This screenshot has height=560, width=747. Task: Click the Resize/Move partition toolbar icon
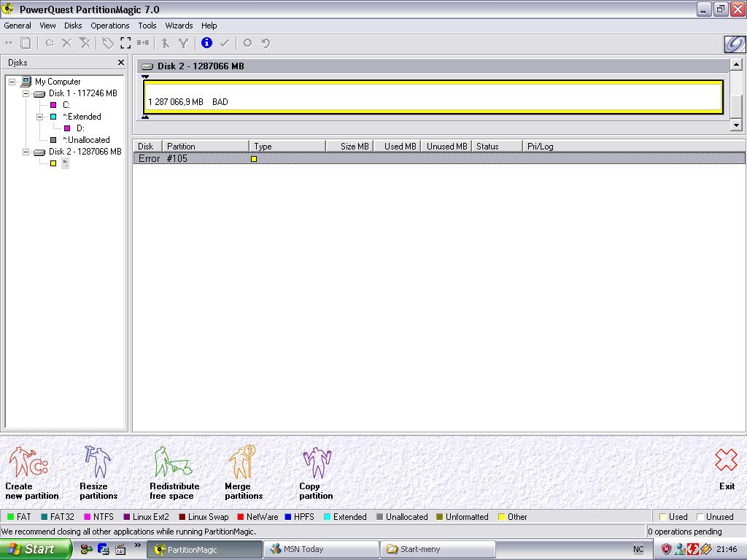(9, 43)
